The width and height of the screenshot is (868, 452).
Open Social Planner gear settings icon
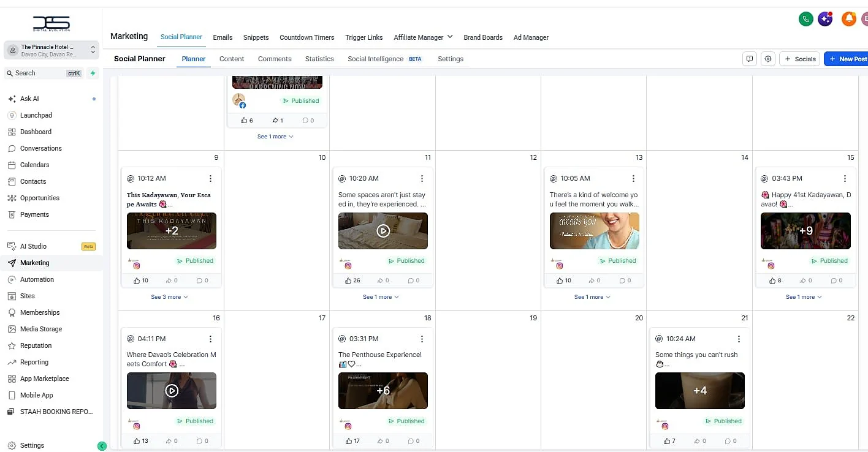(768, 59)
